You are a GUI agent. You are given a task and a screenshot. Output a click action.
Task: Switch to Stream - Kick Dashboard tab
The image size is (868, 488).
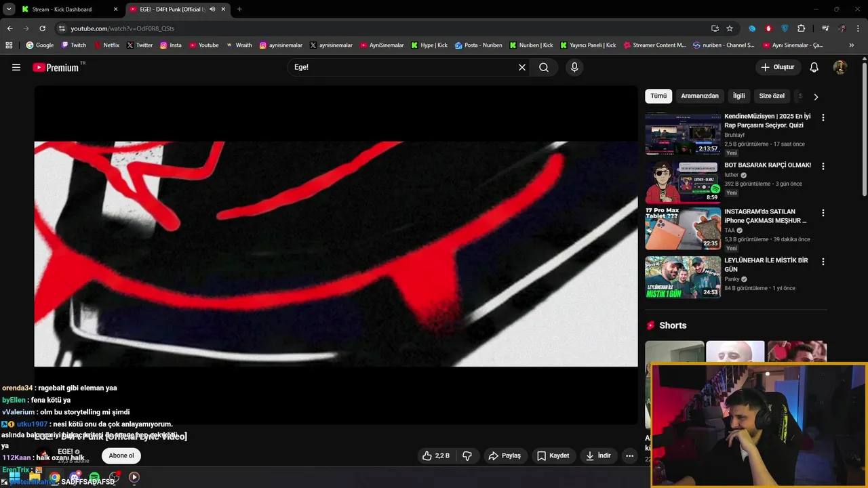click(62, 9)
